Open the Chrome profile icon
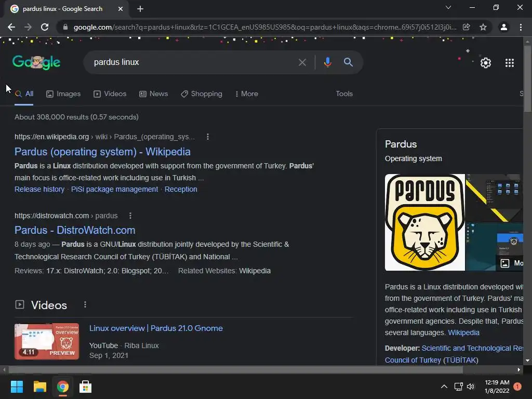This screenshot has height=399, width=532. coord(504,27)
